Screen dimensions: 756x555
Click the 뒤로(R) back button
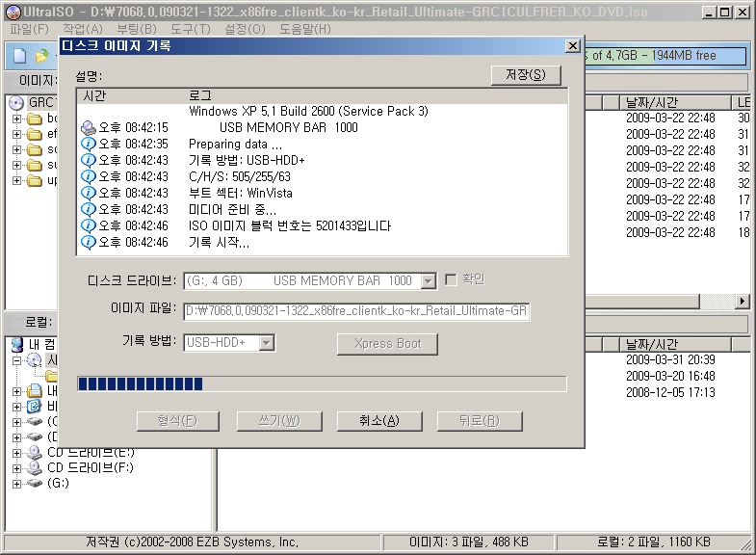tap(480, 421)
